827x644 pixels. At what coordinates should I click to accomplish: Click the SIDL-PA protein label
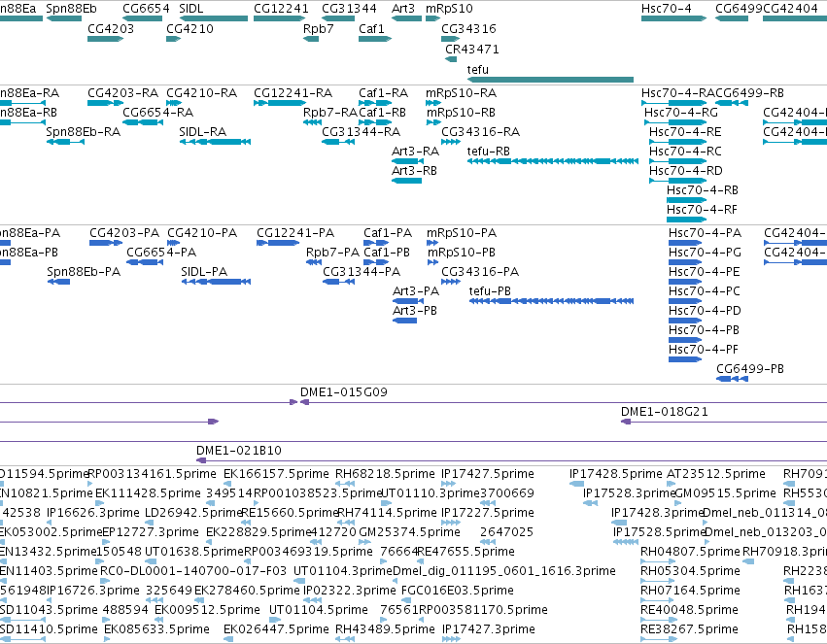(x=204, y=272)
